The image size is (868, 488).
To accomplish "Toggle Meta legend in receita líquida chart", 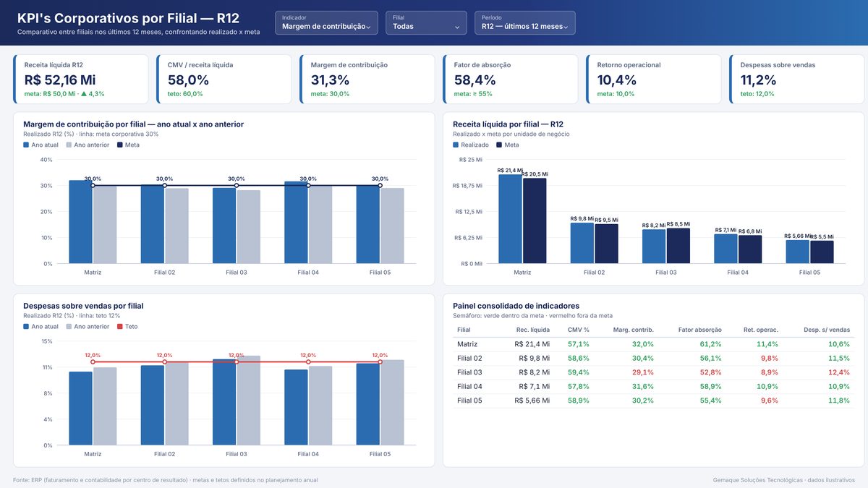I will (508, 145).
